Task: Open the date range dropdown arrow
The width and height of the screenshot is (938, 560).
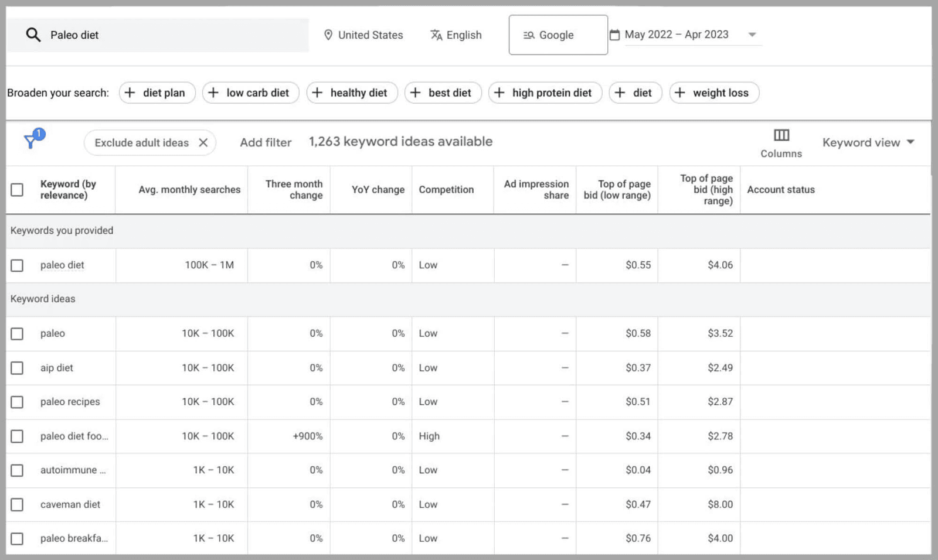Action: [x=752, y=35]
